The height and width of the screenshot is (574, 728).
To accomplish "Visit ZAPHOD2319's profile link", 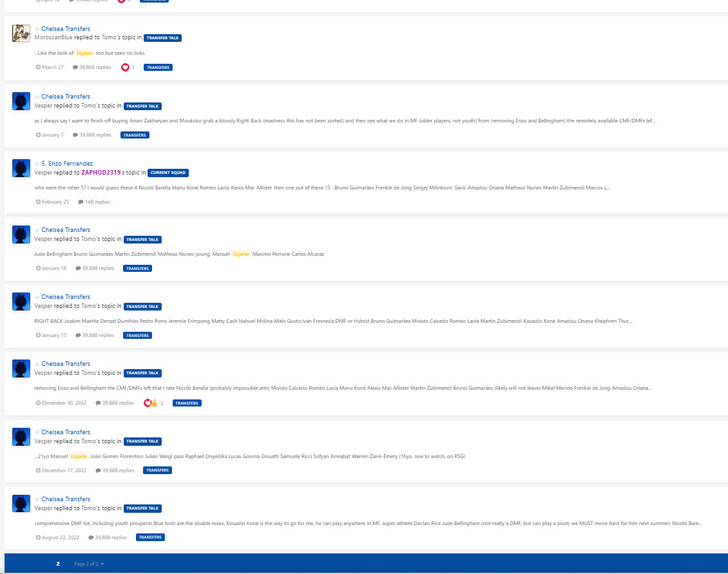I will coord(101,172).
